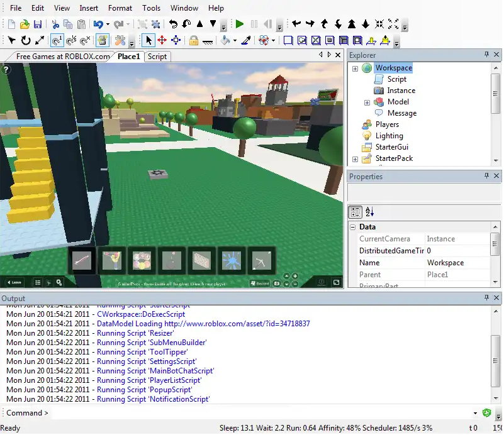Click the Copy icon on the toolbar
This screenshot has width=504, height=435.
click(69, 24)
